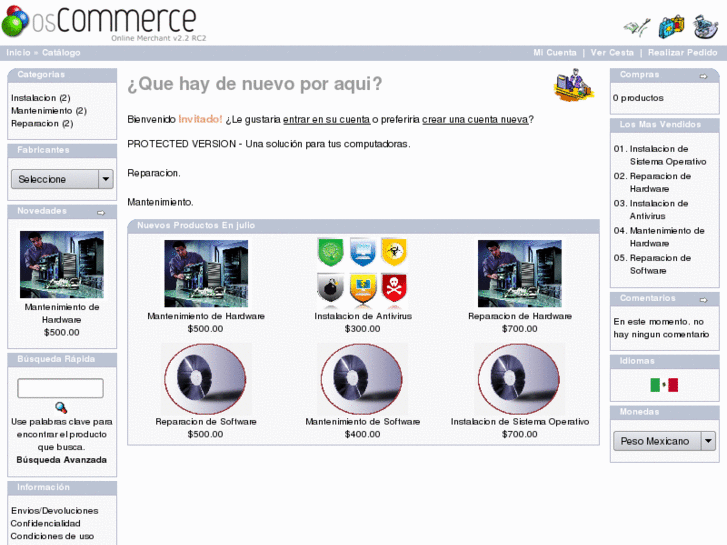Open Reparacion de Hardware product image

pos(520,273)
